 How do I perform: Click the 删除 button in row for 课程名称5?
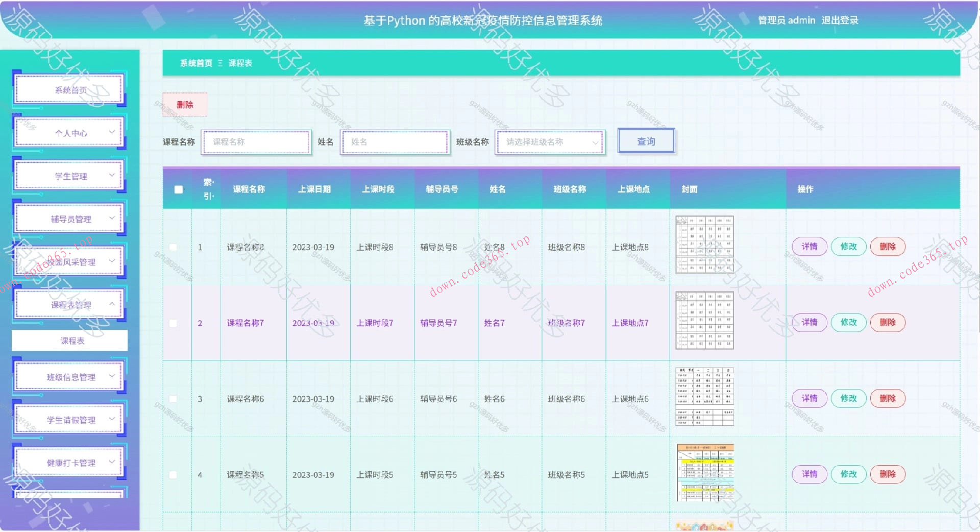[x=888, y=474]
